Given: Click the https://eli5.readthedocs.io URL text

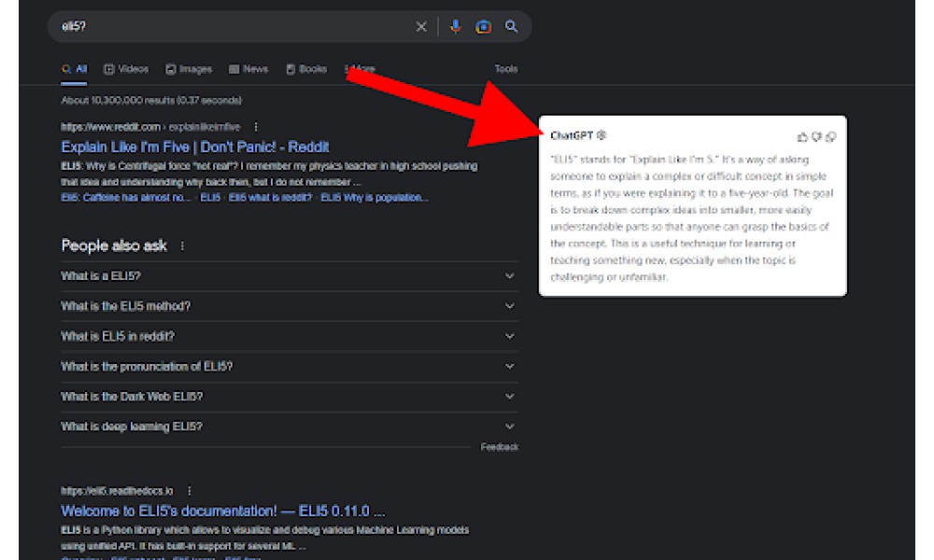Looking at the screenshot, I should (117, 491).
